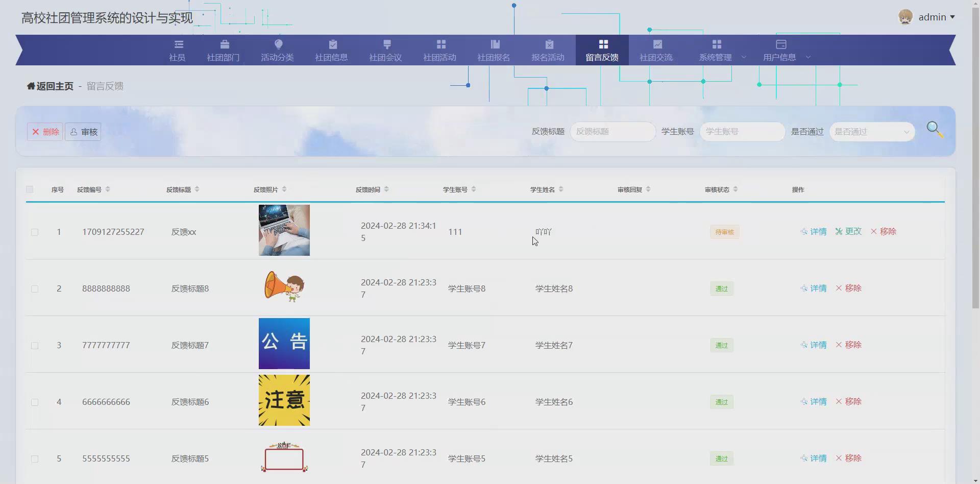Click the 公告 feedback photo thumbnail
This screenshot has height=484, width=980.
pyautogui.click(x=284, y=343)
